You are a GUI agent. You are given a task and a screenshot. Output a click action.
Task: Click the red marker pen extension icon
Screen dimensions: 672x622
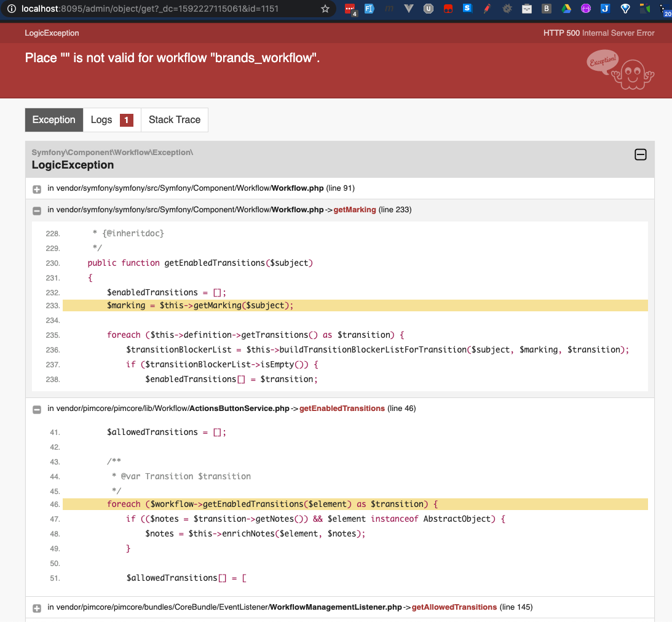click(x=487, y=9)
